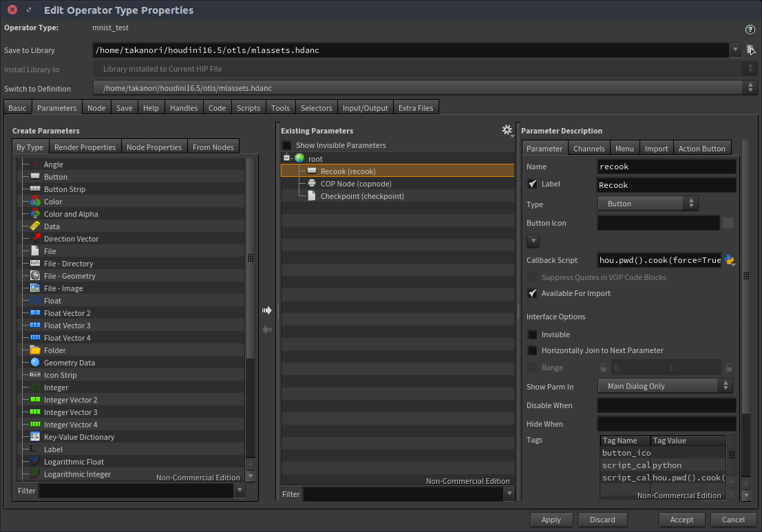Viewport: 762px width, 532px height.
Task: Open the Type dropdown set to Button
Action: click(648, 204)
